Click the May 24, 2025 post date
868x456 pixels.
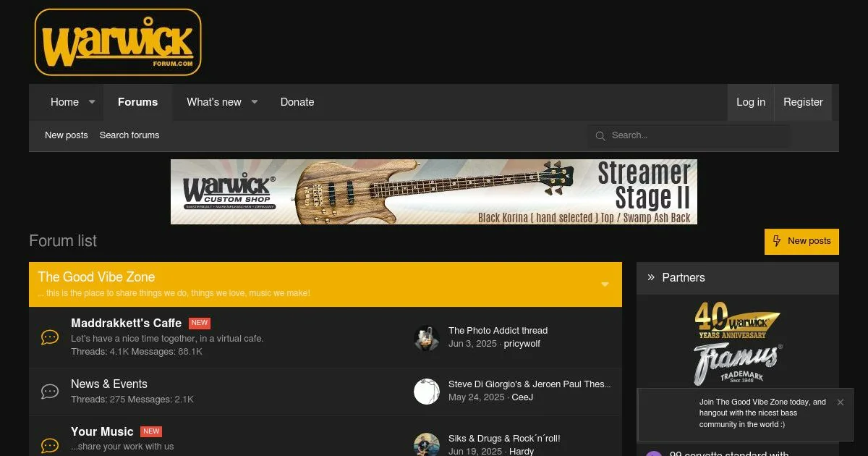[476, 397]
